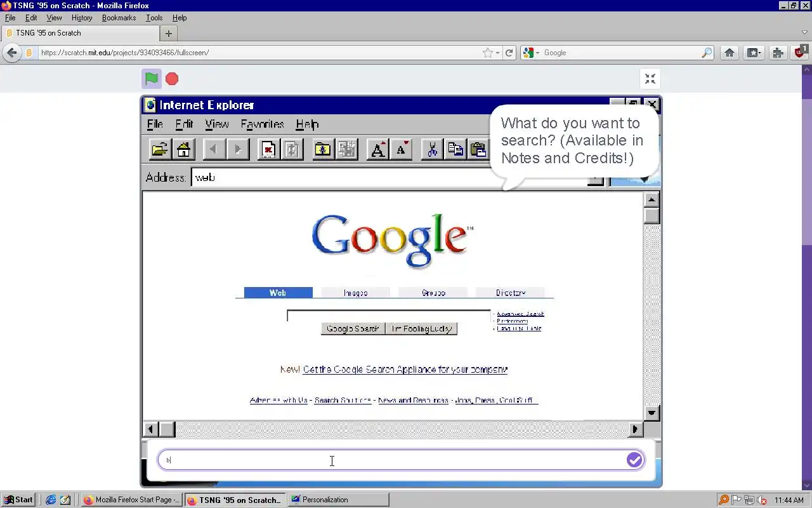This screenshot has height=508, width=812.
Task: Click the Open folder toolbar icon
Action: click(159, 150)
